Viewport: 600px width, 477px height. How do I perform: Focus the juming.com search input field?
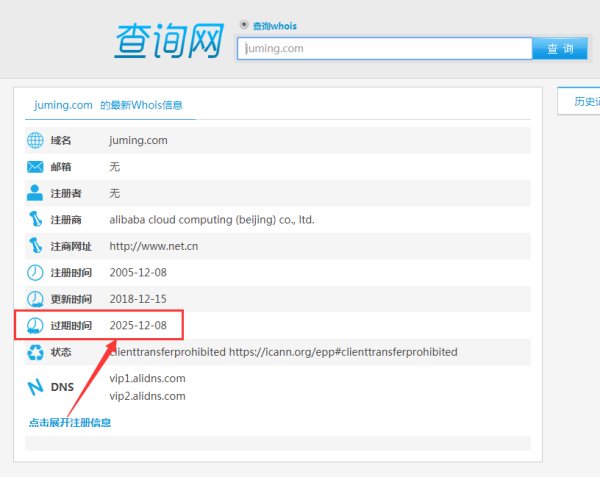(x=385, y=49)
